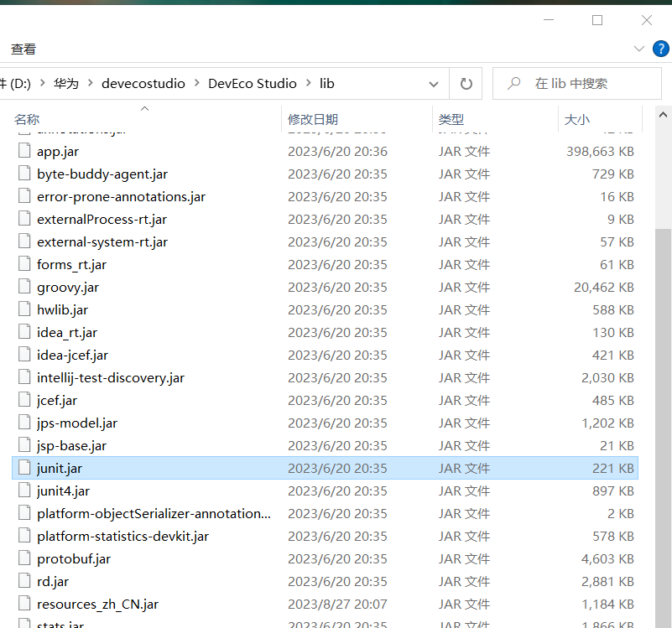Image resolution: width=672 pixels, height=628 pixels.
Task: Click the resources_zh_CN.jar file icon
Action: [24, 604]
